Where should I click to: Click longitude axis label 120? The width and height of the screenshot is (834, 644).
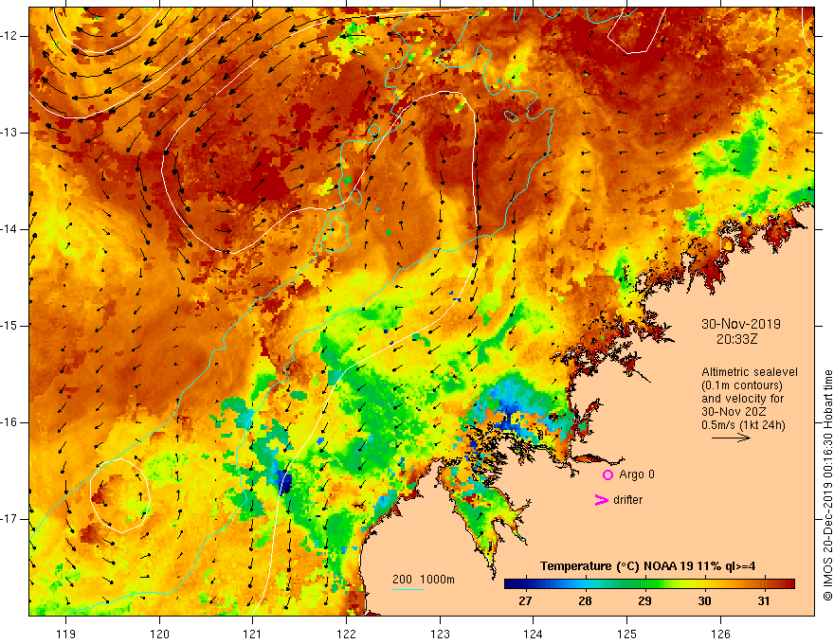(x=159, y=634)
